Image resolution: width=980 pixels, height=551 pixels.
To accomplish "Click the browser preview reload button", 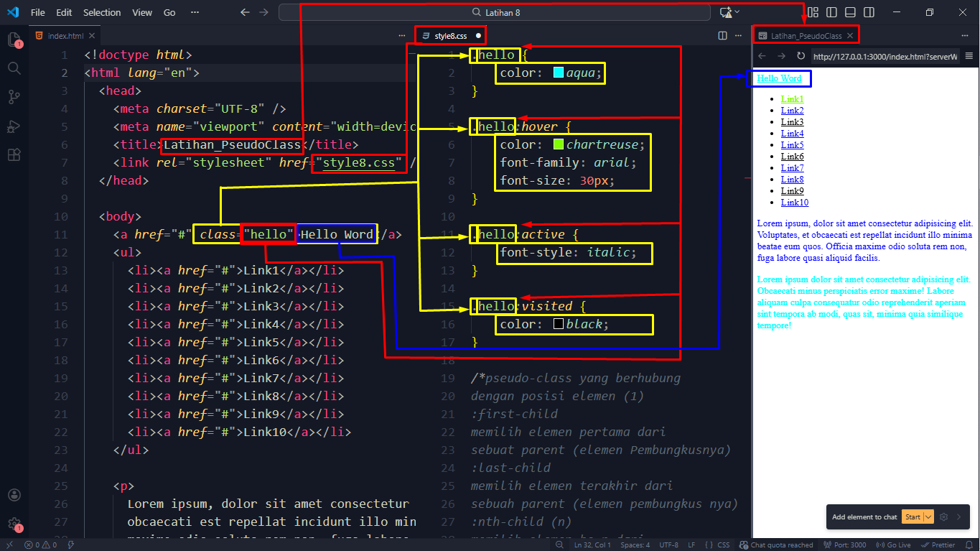I will [801, 56].
